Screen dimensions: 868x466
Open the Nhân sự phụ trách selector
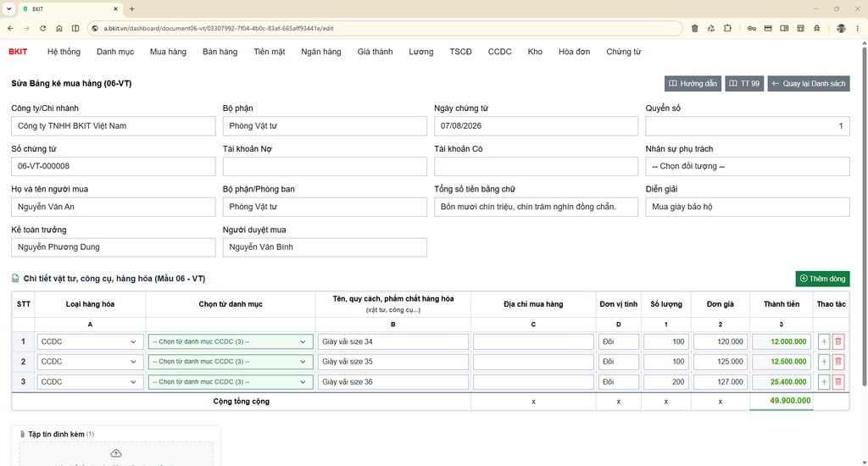pos(748,166)
